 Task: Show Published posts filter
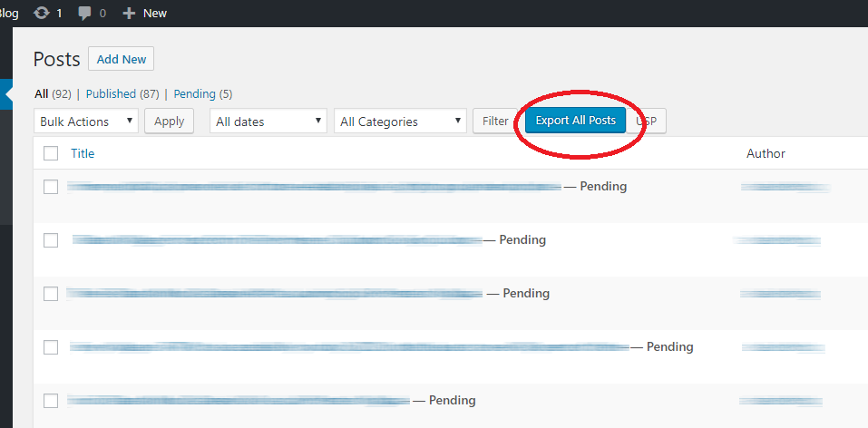(x=111, y=93)
